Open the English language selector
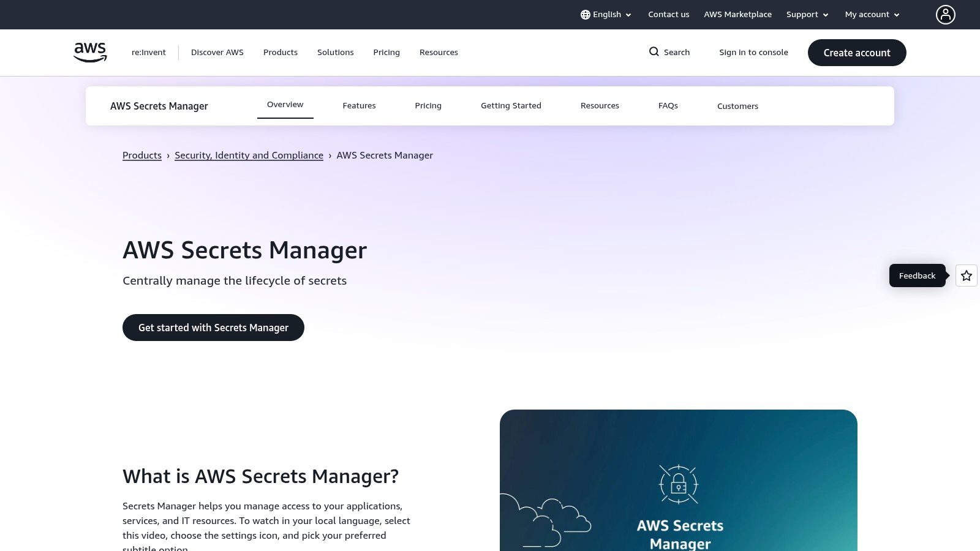The height and width of the screenshot is (551, 980). [x=606, y=14]
